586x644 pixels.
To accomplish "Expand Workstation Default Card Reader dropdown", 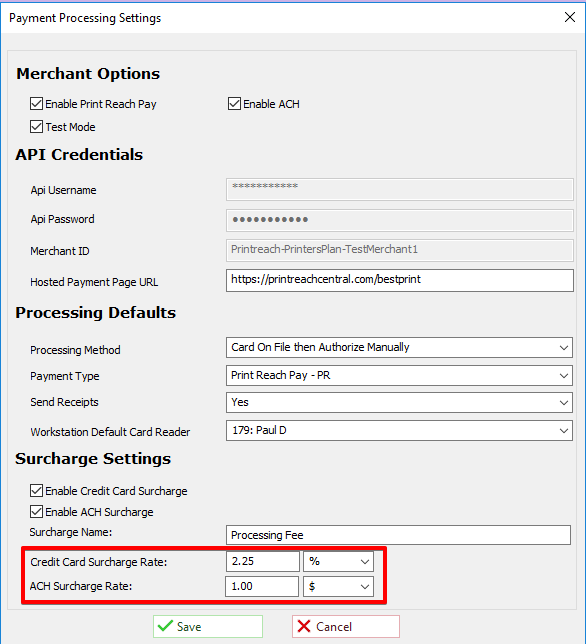I will (399, 430).
